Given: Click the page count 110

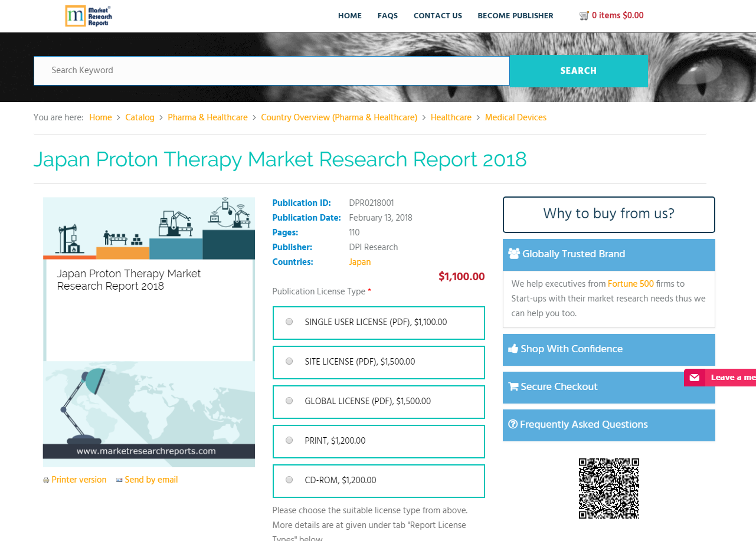Looking at the screenshot, I should 354,232.
